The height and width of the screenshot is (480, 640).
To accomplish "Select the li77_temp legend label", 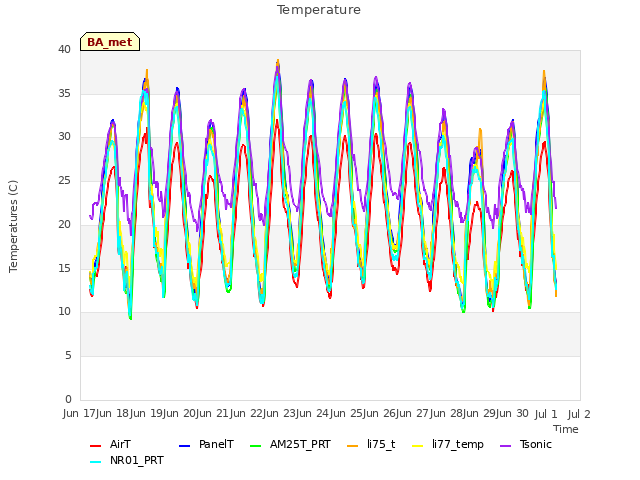I will click(x=458, y=444).
